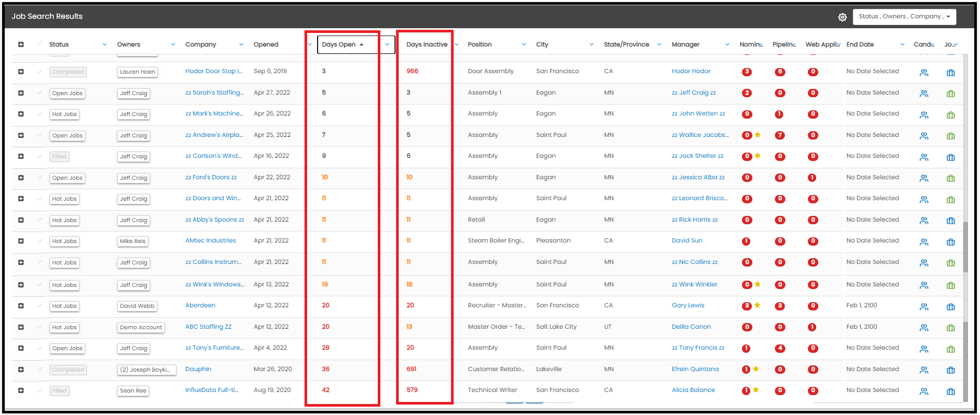
Task: Click pipeline badge 6 for Hodor Door Stop
Action: point(780,72)
